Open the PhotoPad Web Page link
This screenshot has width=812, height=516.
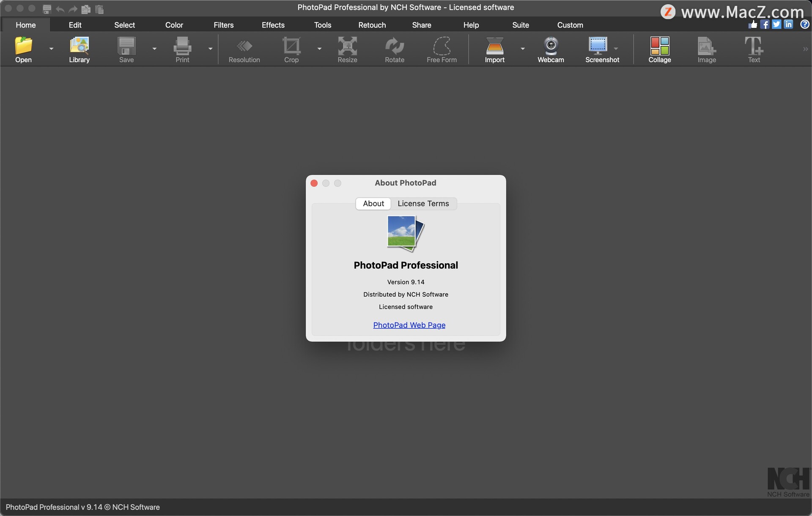409,325
